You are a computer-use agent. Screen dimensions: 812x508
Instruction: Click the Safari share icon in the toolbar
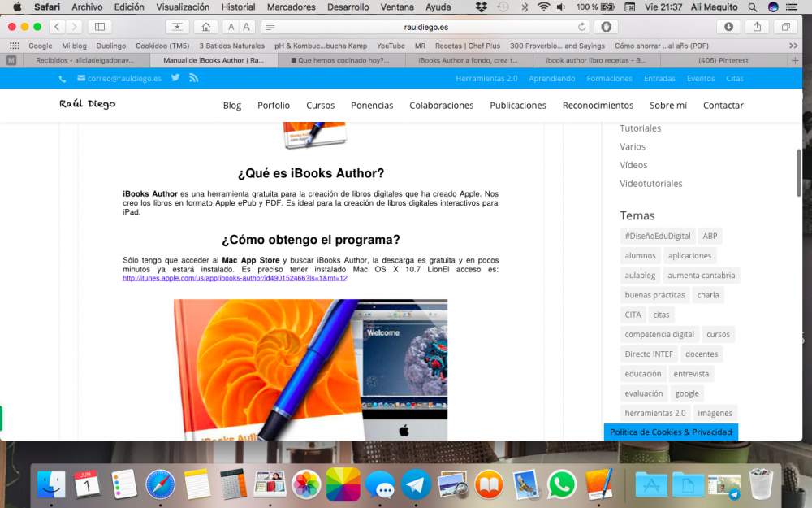tap(757, 26)
